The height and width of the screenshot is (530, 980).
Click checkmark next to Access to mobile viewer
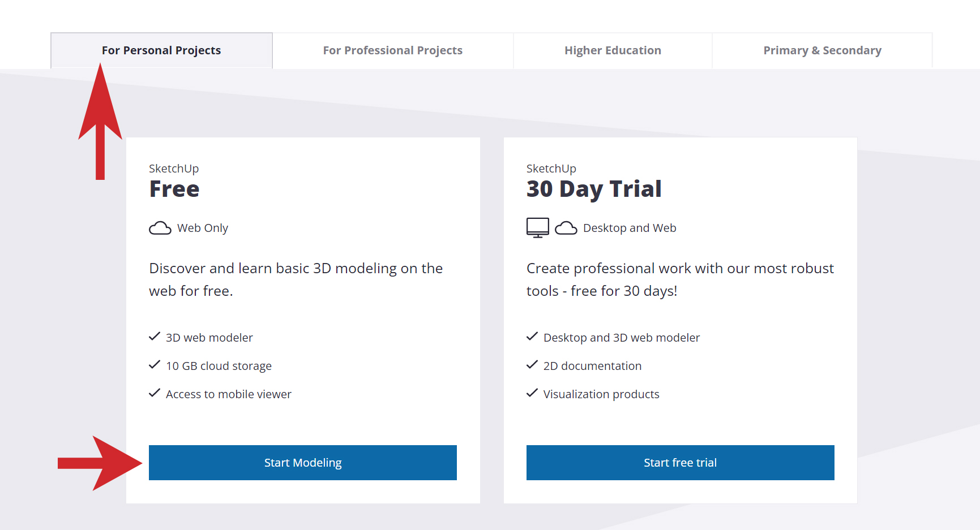coord(155,393)
